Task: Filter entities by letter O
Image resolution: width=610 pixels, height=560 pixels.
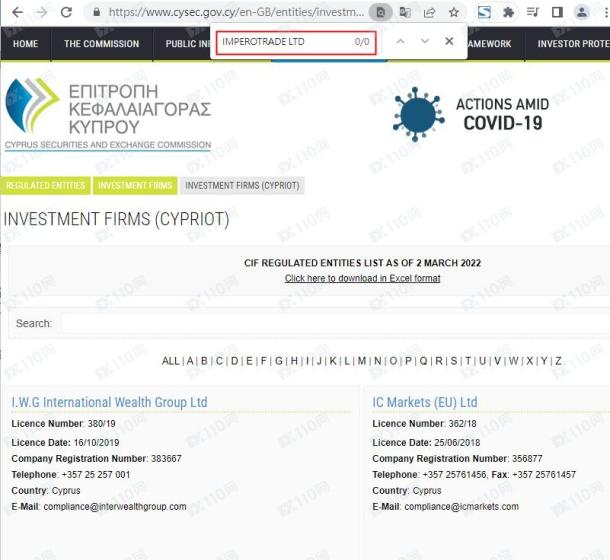Action: [393, 361]
